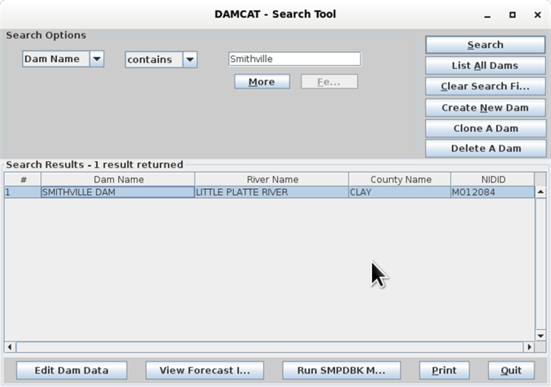Click LITTLE PLATTE RIVER cell
Image resolution: width=551 pixels, height=387 pixels.
click(x=271, y=192)
